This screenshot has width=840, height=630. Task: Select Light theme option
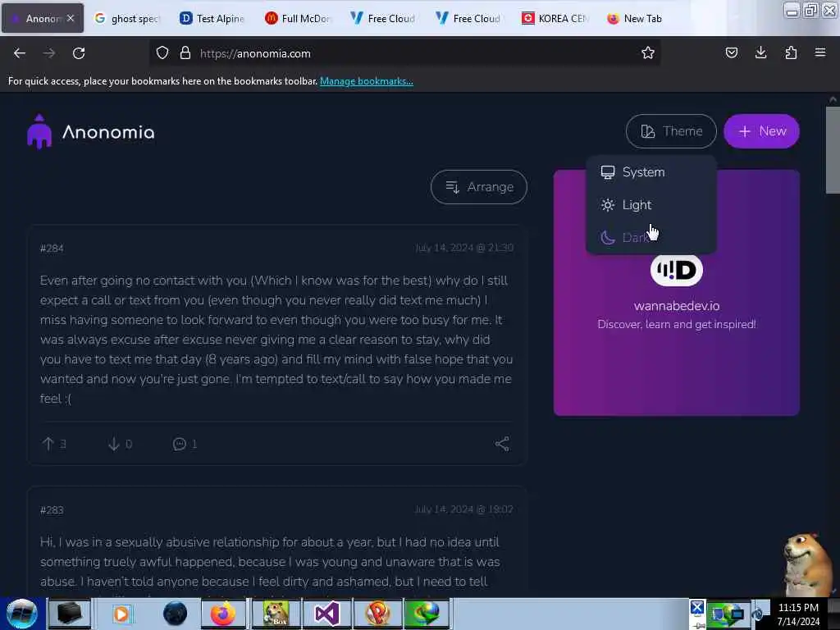[651, 204]
